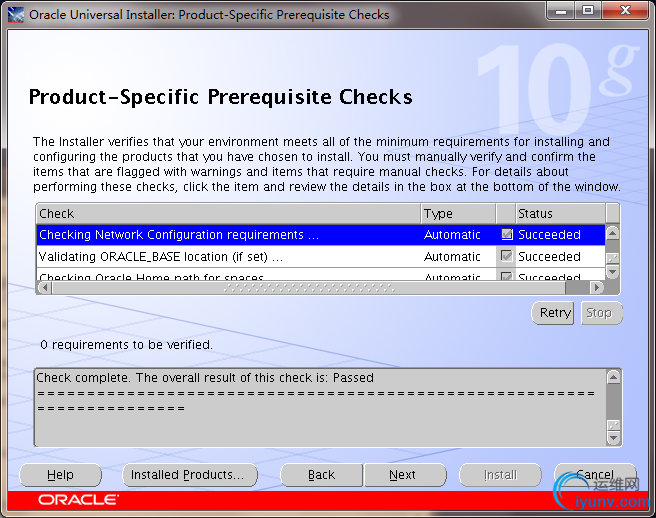Toggle checkbox for Checking Network Configuration requirements
The image size is (656, 518).
coord(507,235)
